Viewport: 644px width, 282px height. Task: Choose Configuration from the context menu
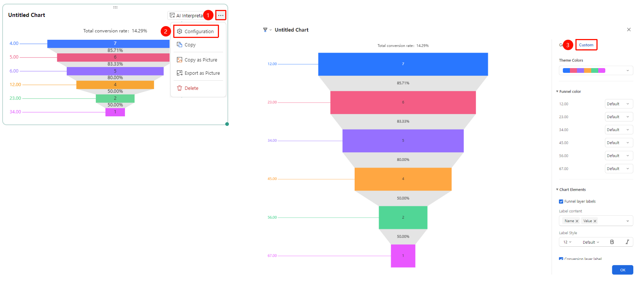tap(196, 31)
